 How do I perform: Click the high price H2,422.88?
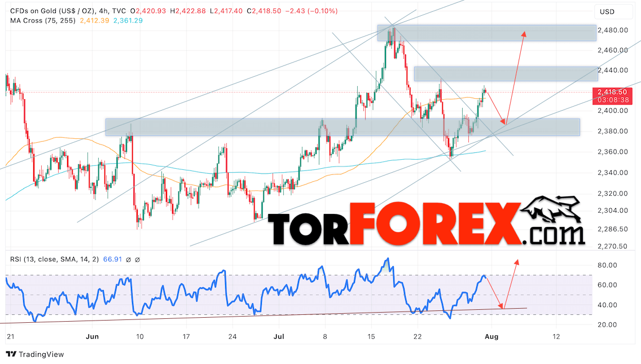click(x=188, y=11)
